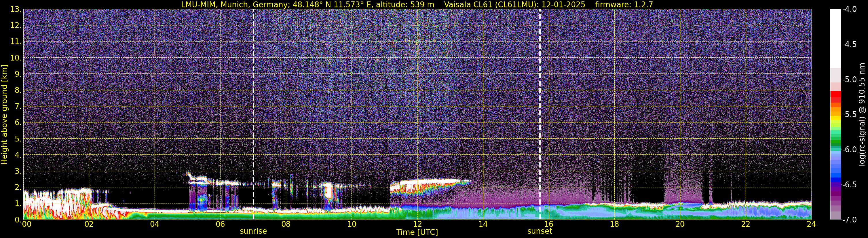
Task: Click the 'sunset' label below the axis
Action: click(540, 231)
